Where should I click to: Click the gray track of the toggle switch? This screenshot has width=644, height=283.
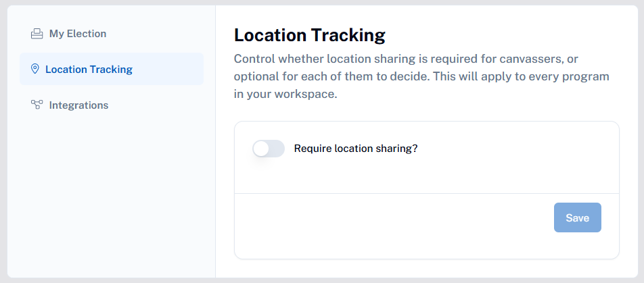point(277,149)
